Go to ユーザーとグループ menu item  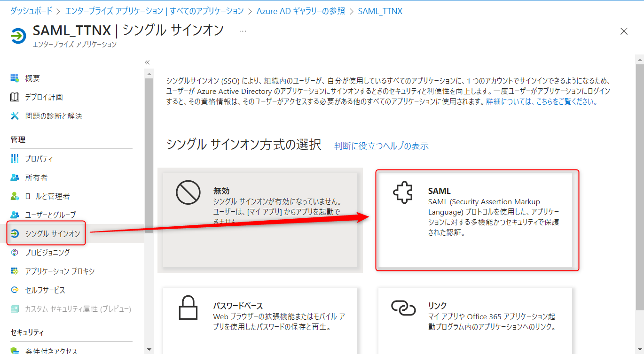50,215
